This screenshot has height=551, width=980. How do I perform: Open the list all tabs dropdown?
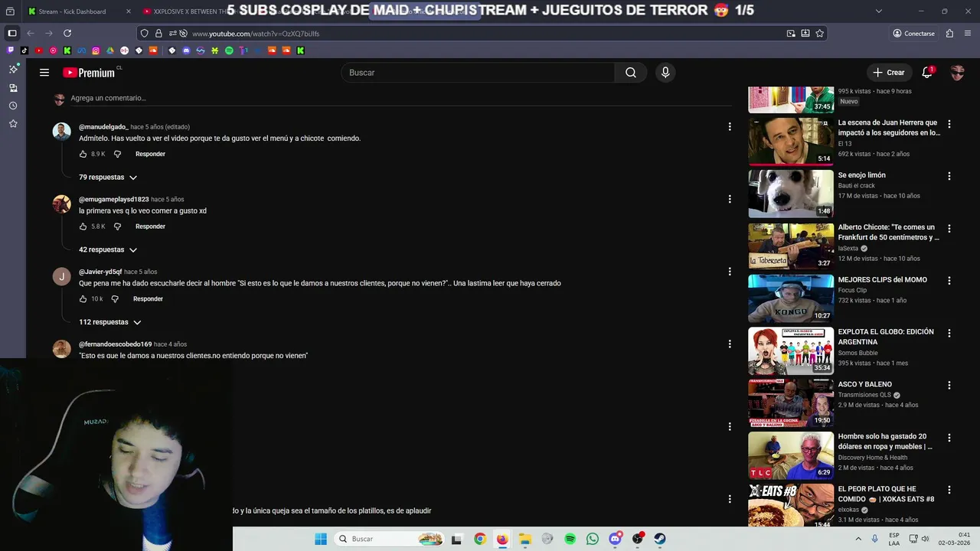(879, 11)
